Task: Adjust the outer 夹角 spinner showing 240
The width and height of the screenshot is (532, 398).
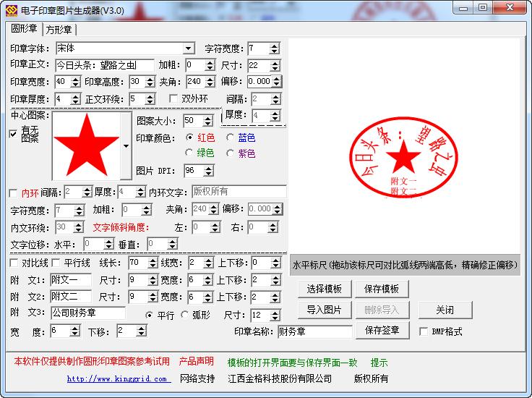Action: tap(210, 82)
